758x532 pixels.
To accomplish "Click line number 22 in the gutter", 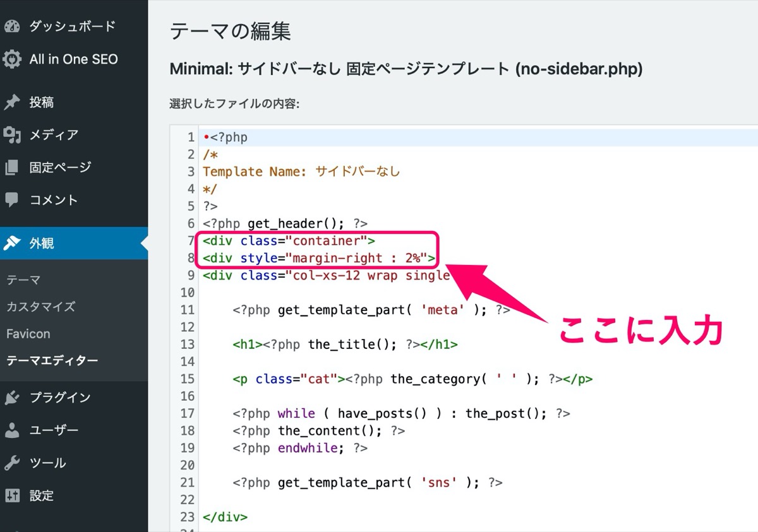I will [x=187, y=499].
